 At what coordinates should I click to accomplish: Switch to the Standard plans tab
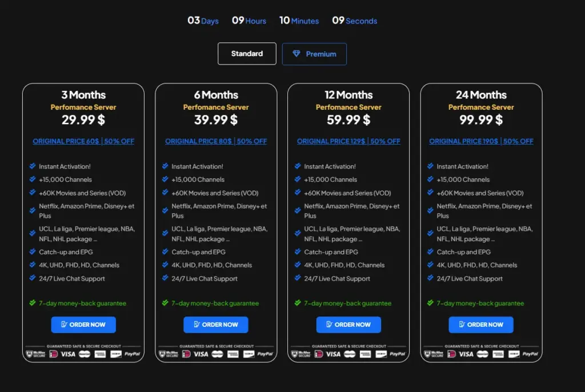click(x=247, y=54)
